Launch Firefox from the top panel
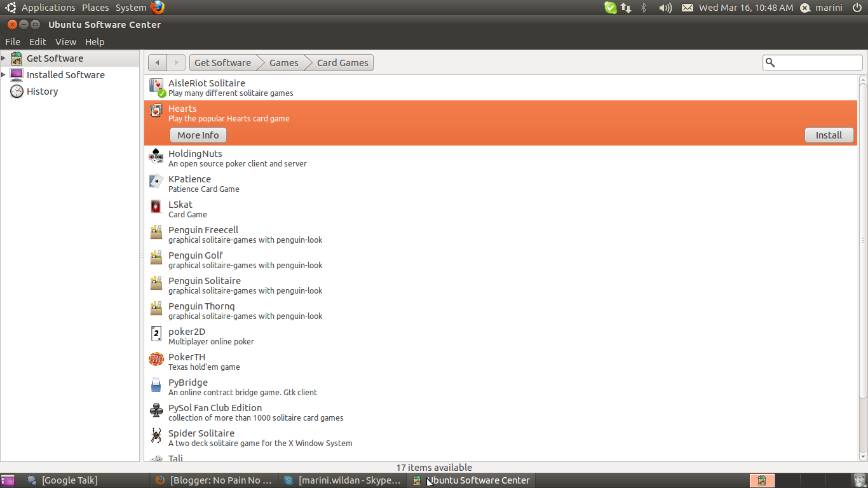The width and height of the screenshot is (868, 488). 158,8
